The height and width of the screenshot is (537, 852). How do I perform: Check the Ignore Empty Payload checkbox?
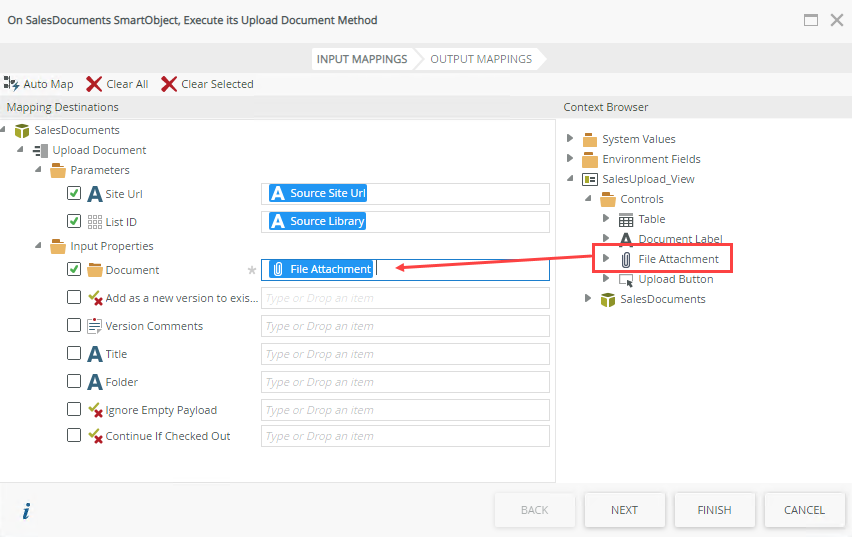click(x=74, y=410)
